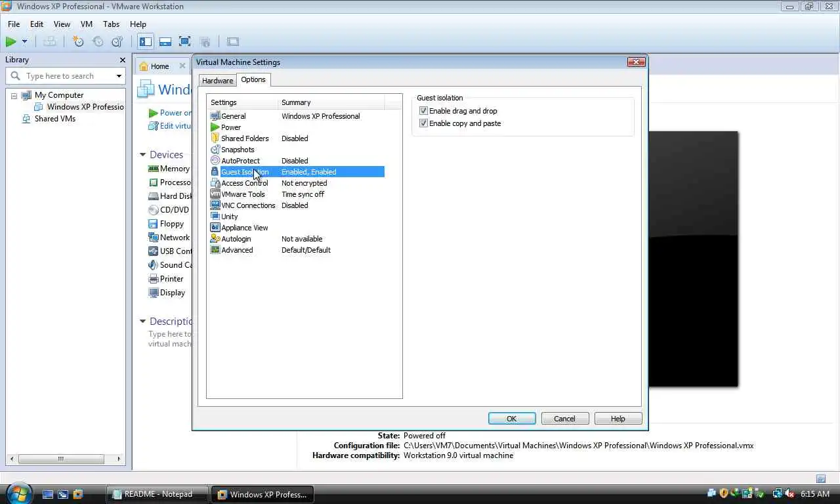Click the Edit virtual machine settings link
This screenshot has height=504, width=840.
pos(170,126)
